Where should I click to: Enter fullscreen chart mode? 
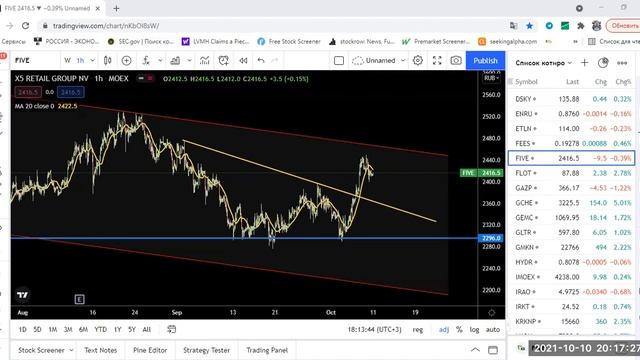tap(437, 60)
